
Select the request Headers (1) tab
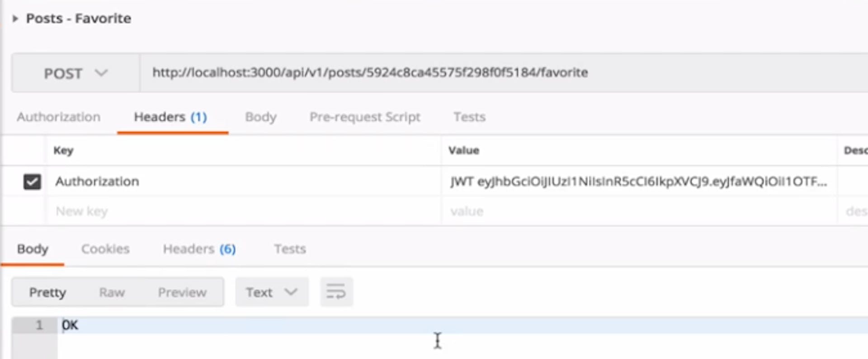[170, 117]
